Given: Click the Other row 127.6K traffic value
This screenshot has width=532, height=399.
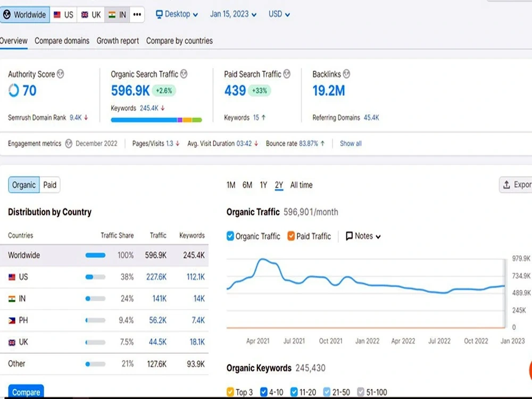Looking at the screenshot, I should pos(157,364).
